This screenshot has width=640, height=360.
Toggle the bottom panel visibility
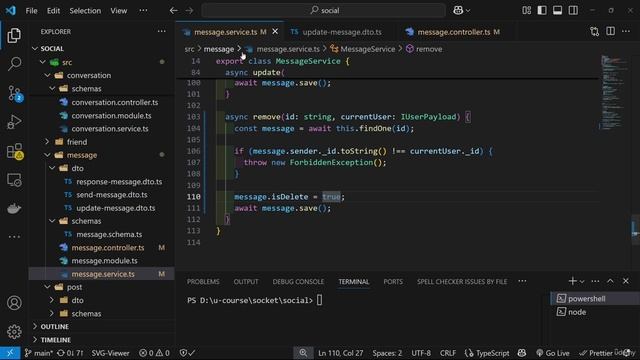[x=558, y=10]
